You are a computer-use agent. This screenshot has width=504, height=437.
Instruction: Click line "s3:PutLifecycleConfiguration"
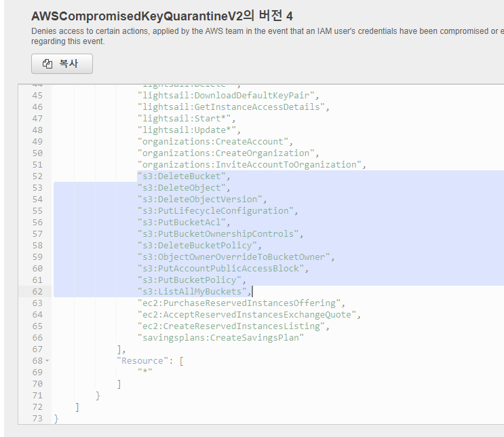pos(218,211)
